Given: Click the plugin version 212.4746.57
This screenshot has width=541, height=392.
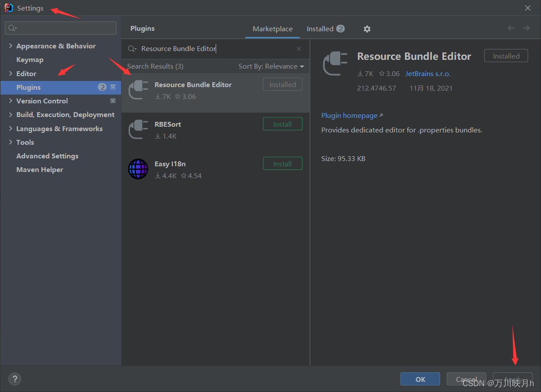Looking at the screenshot, I should click(376, 88).
